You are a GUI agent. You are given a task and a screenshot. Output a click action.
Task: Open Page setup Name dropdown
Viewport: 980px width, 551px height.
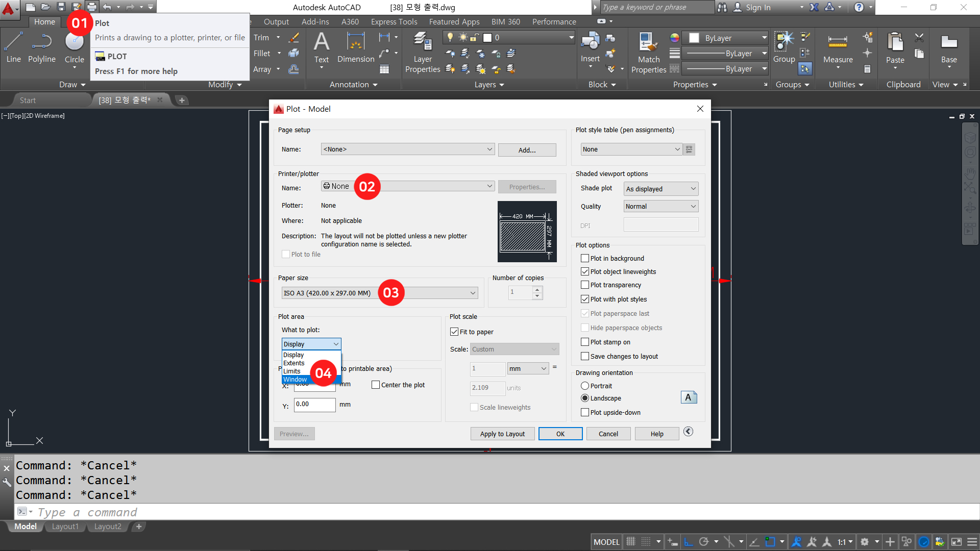(x=408, y=149)
